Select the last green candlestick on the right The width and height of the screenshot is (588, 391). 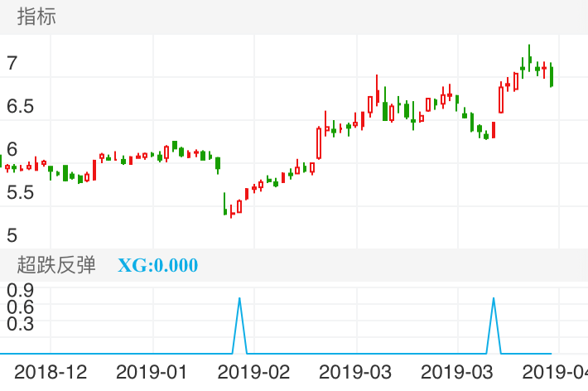[x=552, y=75]
